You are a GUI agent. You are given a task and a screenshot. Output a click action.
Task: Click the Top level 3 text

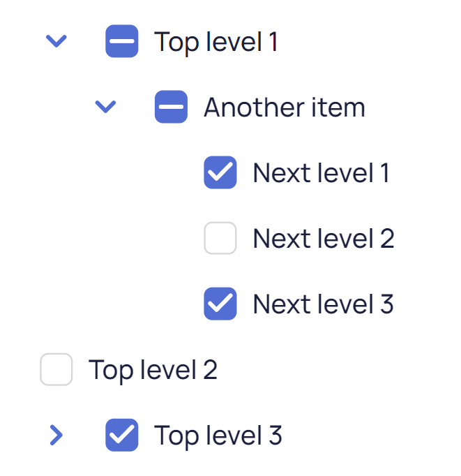[x=218, y=436]
